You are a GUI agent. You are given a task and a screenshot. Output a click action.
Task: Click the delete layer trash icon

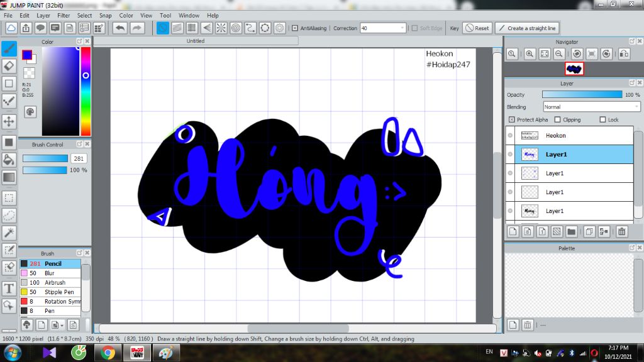[622, 231]
